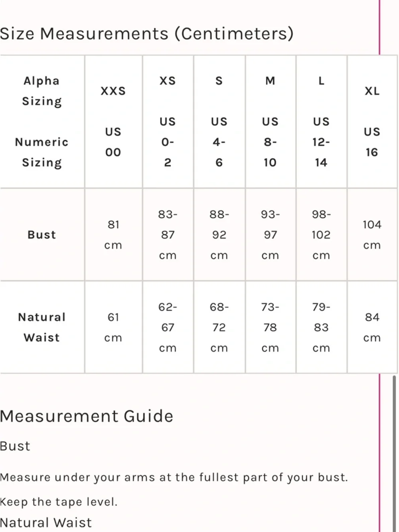Screen dimensions: 399x532
Task: Select the XS US 0-2 header cell
Action: tap(168, 121)
